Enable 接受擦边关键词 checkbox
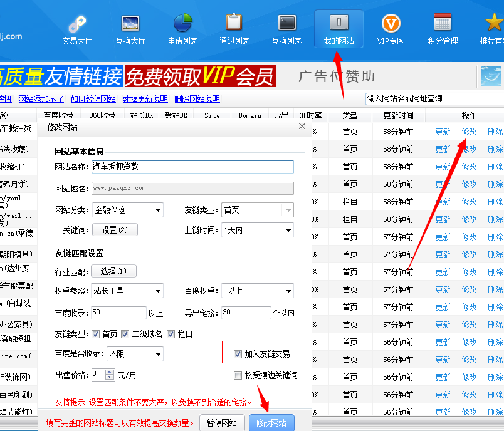The height and width of the screenshot is (431, 504). (x=238, y=375)
